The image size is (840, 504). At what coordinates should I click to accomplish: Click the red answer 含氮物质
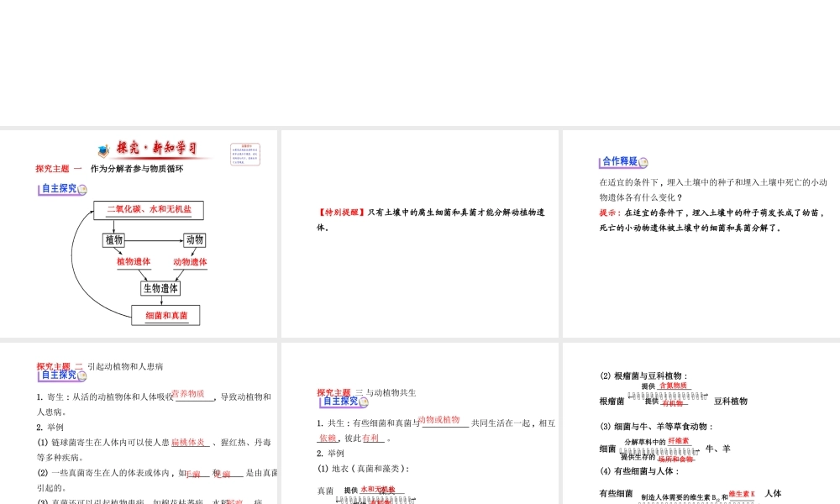point(674,386)
